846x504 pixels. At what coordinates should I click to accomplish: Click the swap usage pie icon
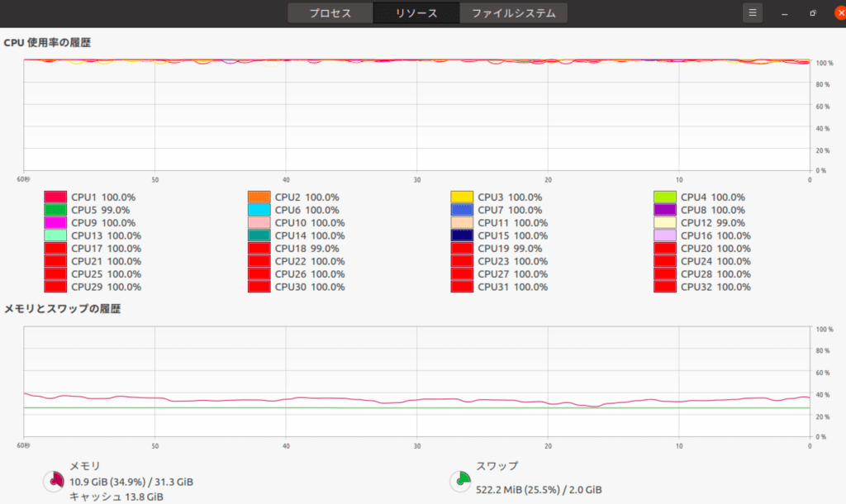(461, 480)
